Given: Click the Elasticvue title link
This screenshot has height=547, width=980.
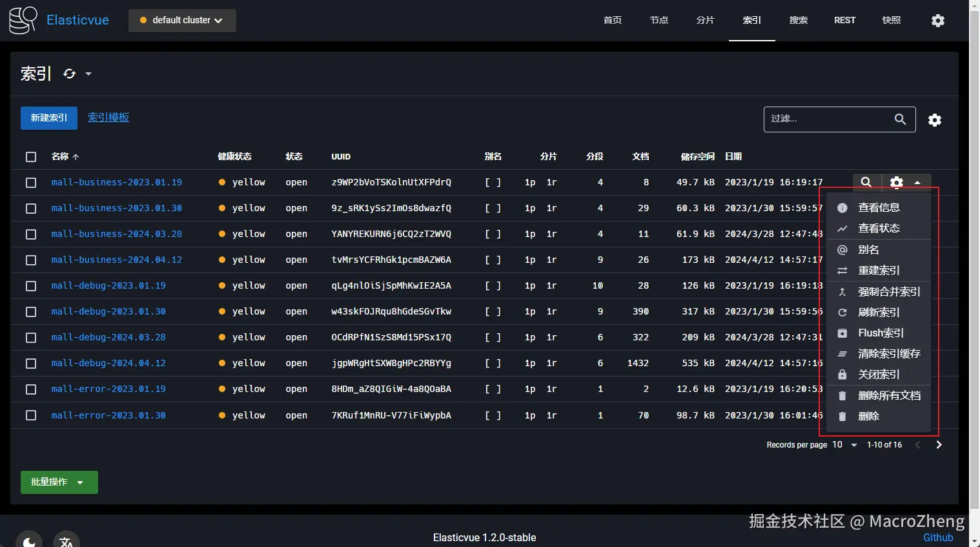Looking at the screenshot, I should [x=77, y=20].
